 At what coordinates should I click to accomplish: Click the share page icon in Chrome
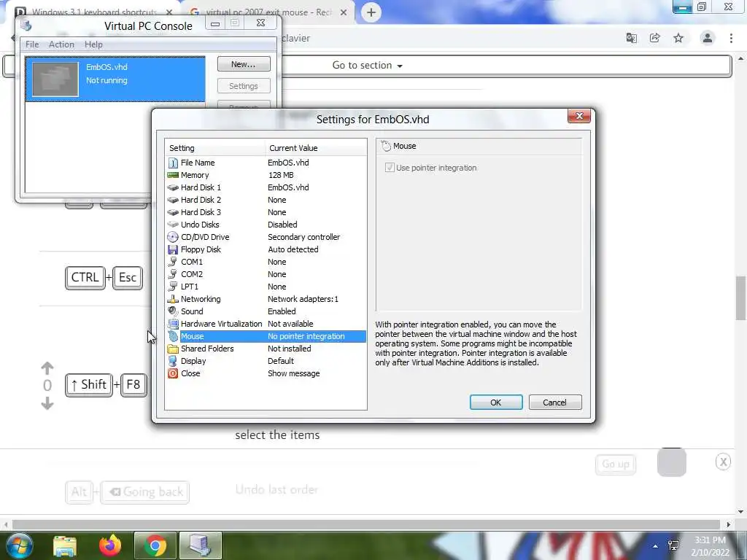[655, 38]
